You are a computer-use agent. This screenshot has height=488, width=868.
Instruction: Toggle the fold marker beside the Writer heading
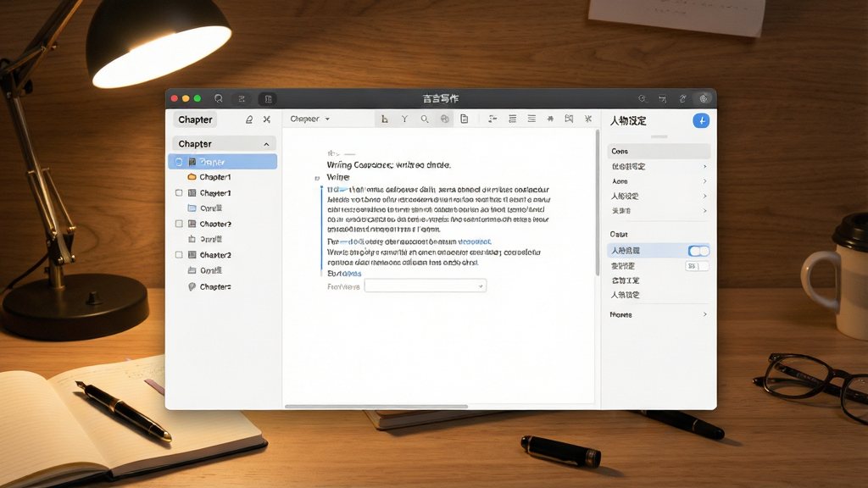pyautogui.click(x=317, y=178)
